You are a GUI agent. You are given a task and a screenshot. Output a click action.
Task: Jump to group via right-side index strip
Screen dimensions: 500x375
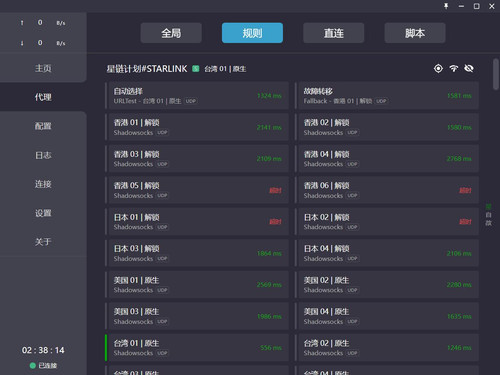(x=488, y=214)
